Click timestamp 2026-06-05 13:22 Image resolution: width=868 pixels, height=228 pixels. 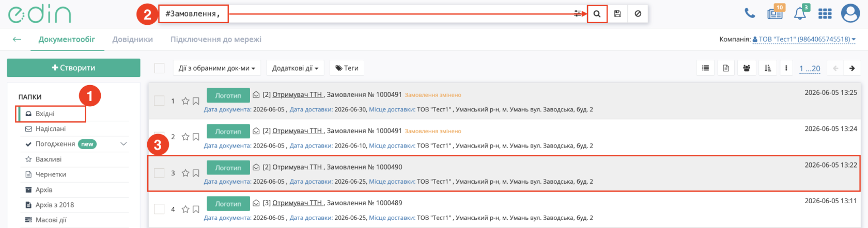pos(831,165)
